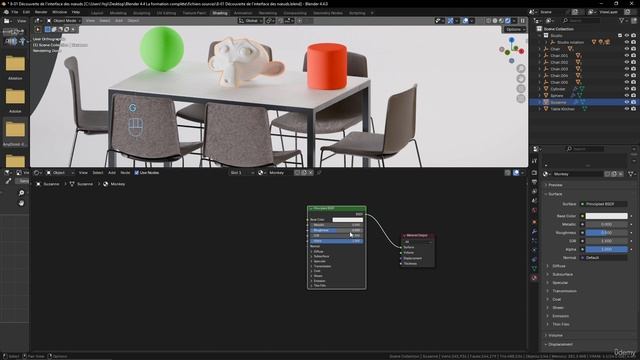The image size is (640, 360).
Task: Expand the Studio isolation outliner item
Action: coord(546,42)
